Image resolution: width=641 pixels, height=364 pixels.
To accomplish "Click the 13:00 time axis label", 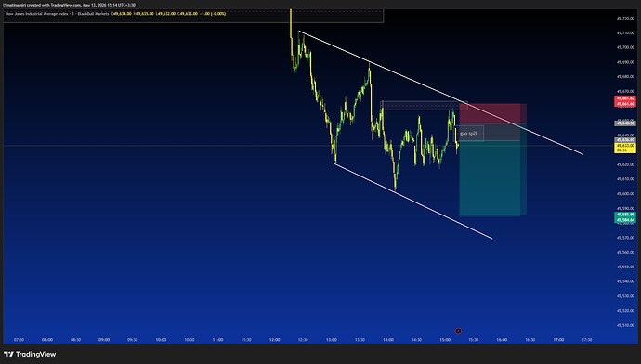I will click(332, 340).
